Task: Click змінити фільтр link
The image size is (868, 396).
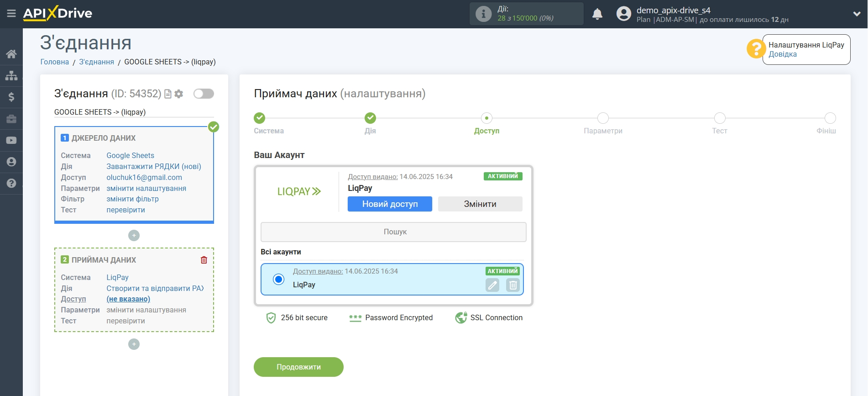Action: tap(132, 199)
